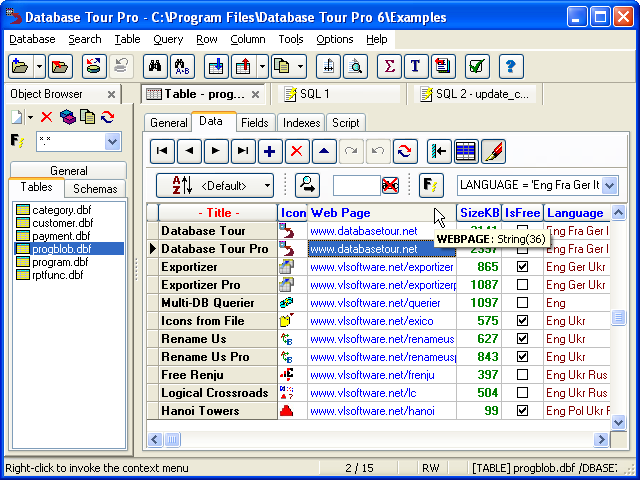Switch to the Schemas tab
This screenshot has width=640, height=480.
[95, 189]
